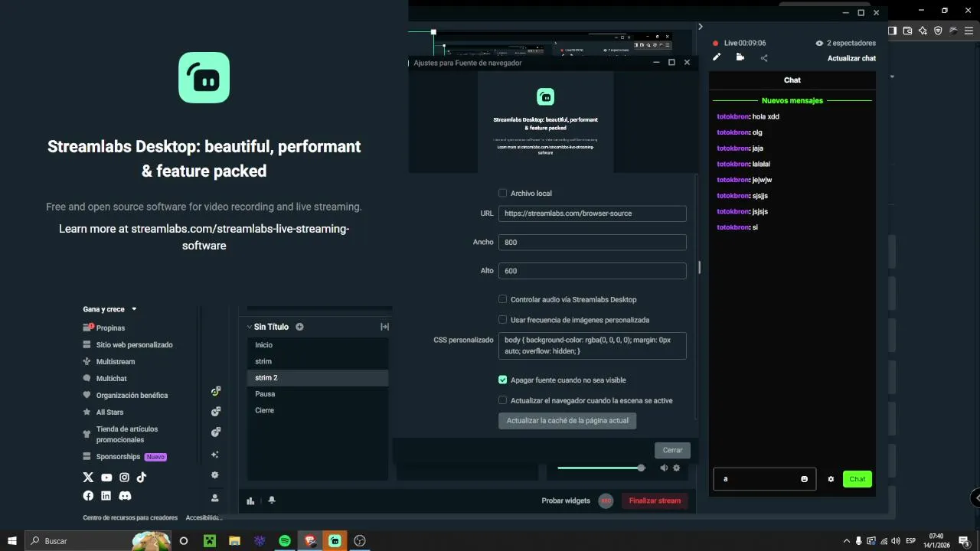Image resolution: width=980 pixels, height=551 pixels.
Task: Click the video camera icon in chat panel
Action: pyautogui.click(x=740, y=57)
